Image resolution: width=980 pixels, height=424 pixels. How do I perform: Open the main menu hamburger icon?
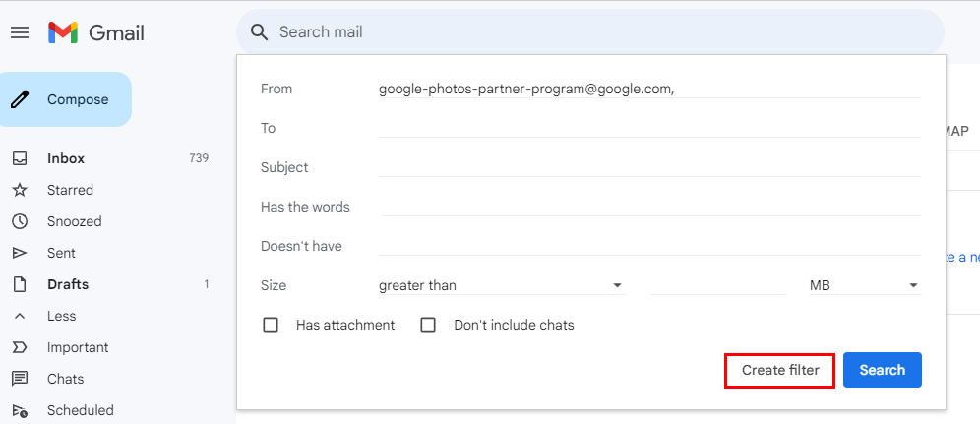(x=20, y=32)
